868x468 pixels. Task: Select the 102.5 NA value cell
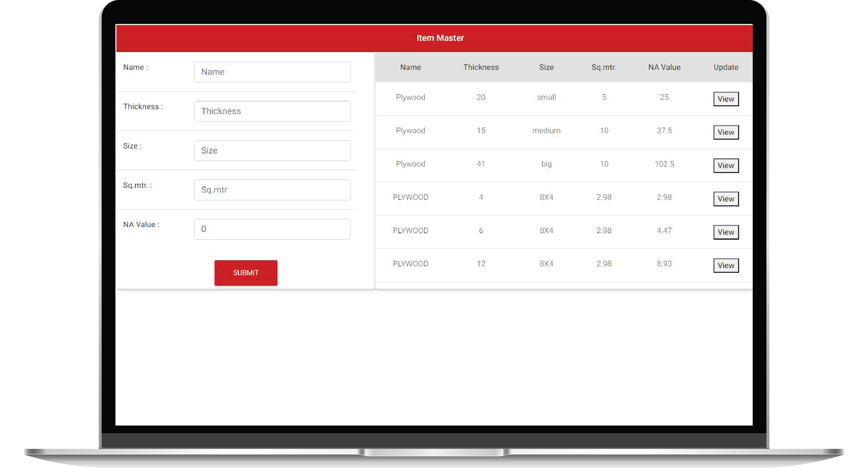664,164
